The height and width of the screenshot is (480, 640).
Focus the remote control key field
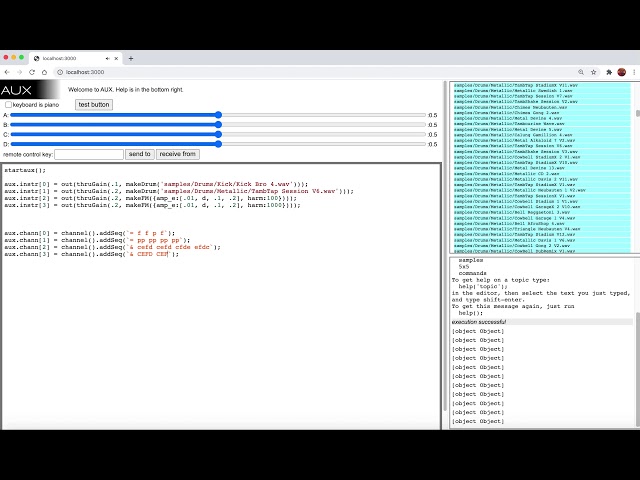click(x=89, y=154)
